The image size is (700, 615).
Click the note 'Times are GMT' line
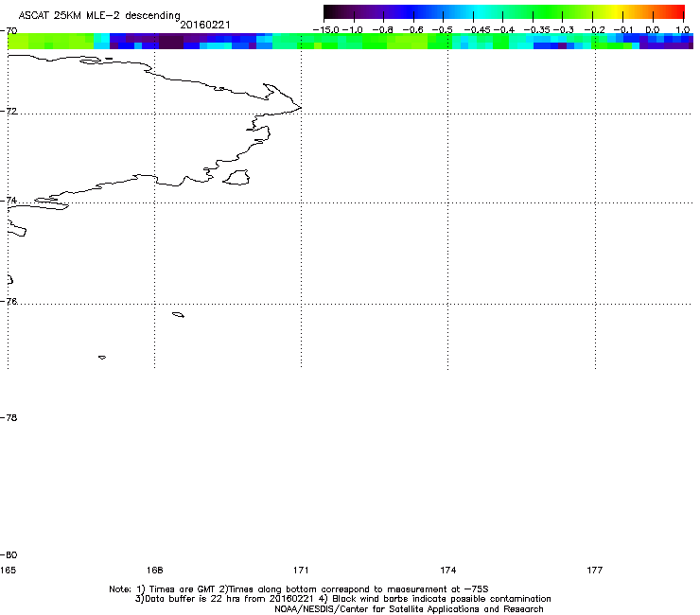[x=299, y=589]
